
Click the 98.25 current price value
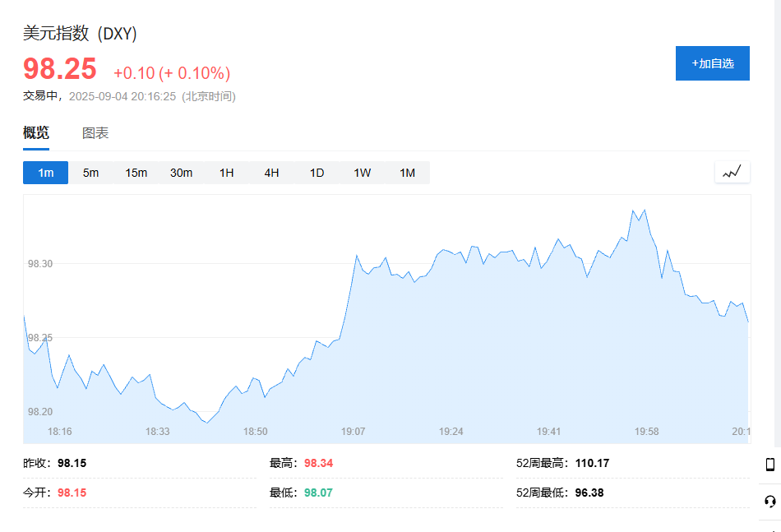coord(60,69)
